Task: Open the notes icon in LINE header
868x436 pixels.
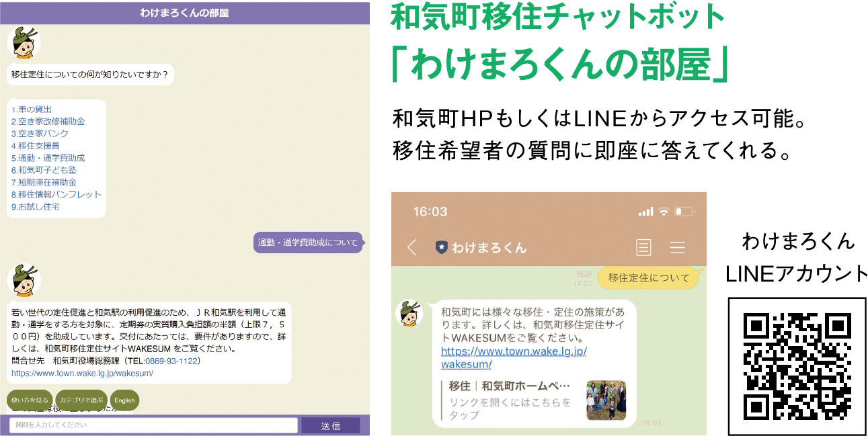Action: click(643, 247)
